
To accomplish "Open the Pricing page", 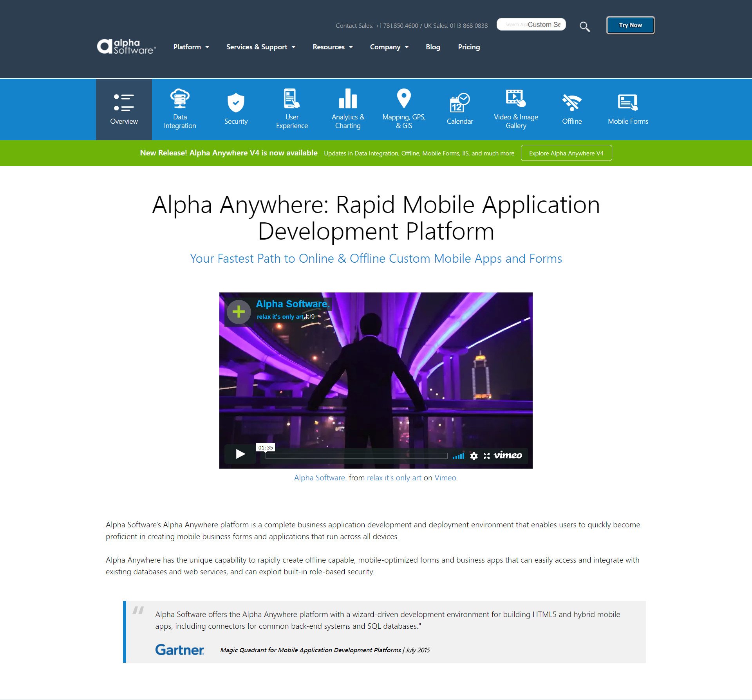I will pyautogui.click(x=469, y=47).
